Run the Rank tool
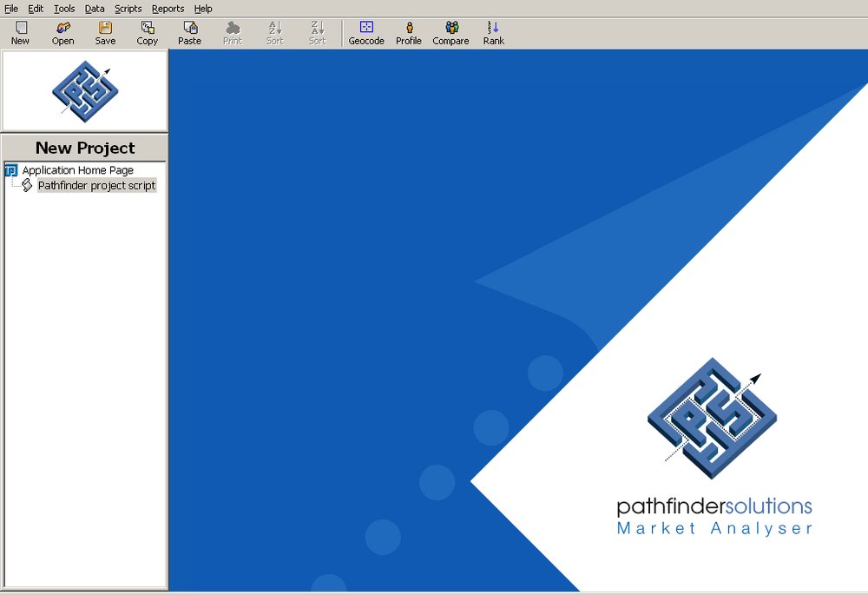The width and height of the screenshot is (868, 595). click(x=494, y=33)
